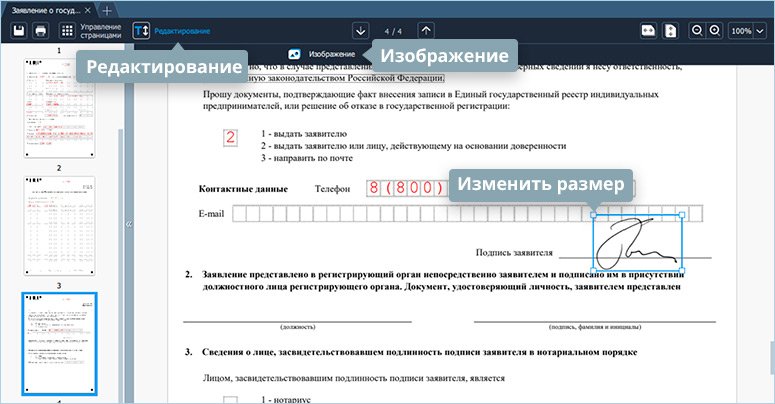
Task: Click the Save document icon
Action: pyautogui.click(x=18, y=31)
